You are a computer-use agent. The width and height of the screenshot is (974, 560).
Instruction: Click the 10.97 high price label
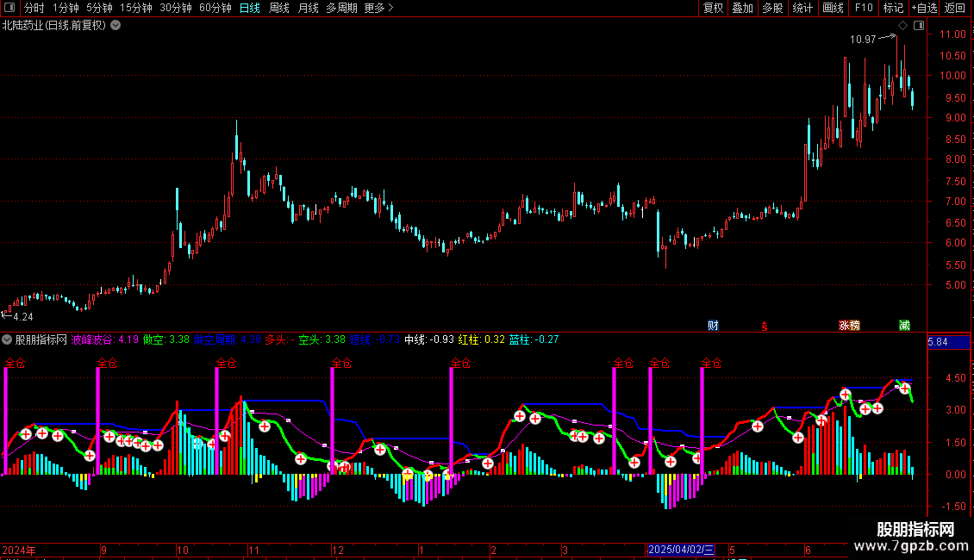click(863, 39)
